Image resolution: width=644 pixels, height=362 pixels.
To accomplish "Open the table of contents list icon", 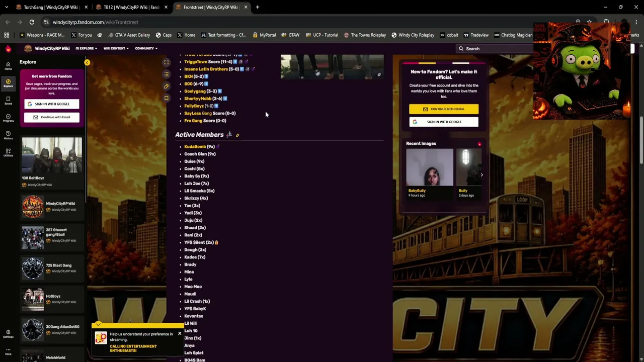I will [x=167, y=74].
